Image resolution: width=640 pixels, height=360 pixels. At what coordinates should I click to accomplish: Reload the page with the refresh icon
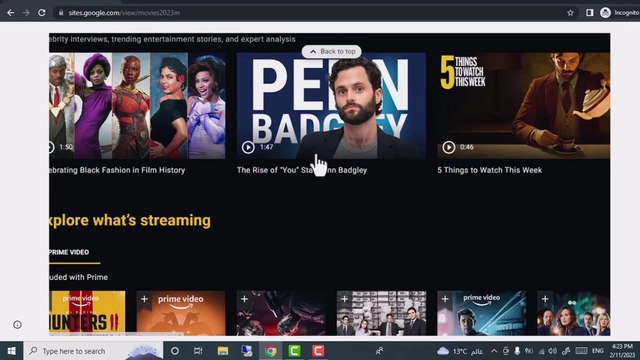coord(42,13)
